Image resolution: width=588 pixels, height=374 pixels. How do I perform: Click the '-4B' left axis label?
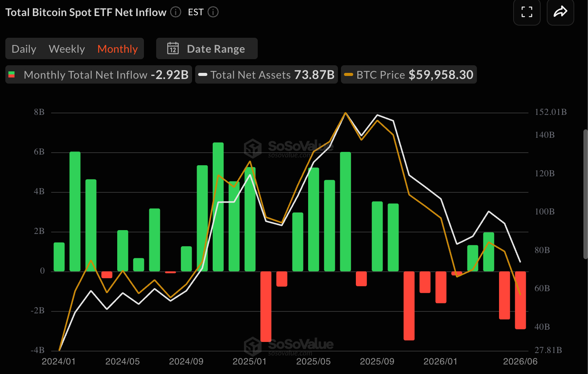(x=38, y=350)
